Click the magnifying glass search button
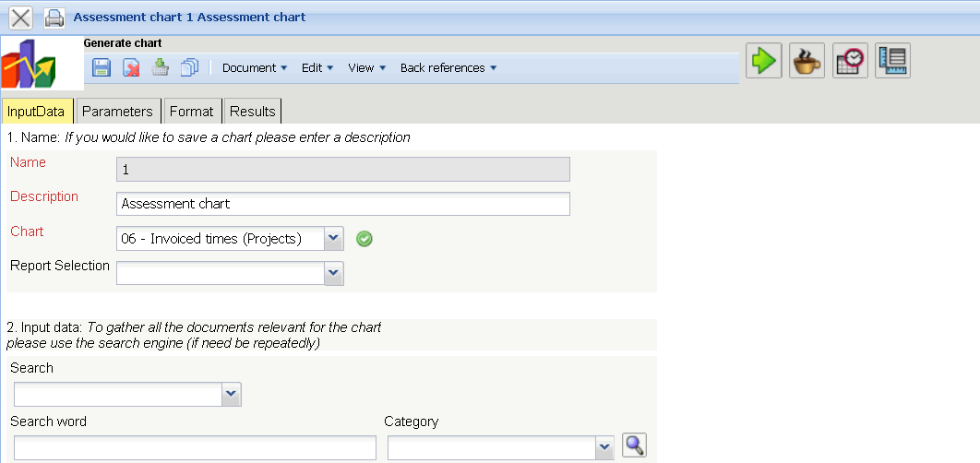Viewport: 980px width, 463px height. (634, 445)
